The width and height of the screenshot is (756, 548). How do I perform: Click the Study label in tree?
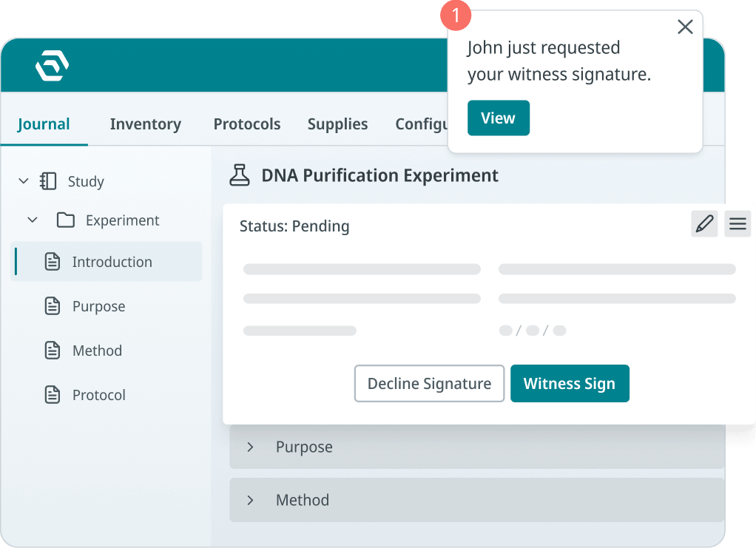click(x=86, y=181)
